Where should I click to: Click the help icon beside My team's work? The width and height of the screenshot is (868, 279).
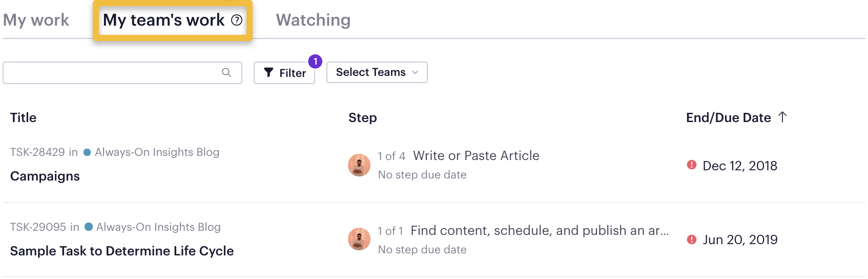point(237,20)
